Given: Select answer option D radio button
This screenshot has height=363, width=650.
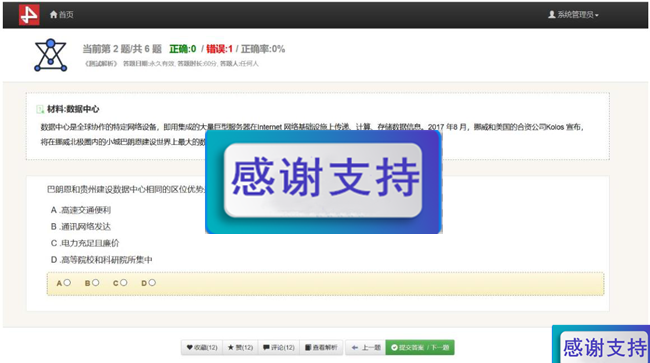Looking at the screenshot, I should pos(152,283).
